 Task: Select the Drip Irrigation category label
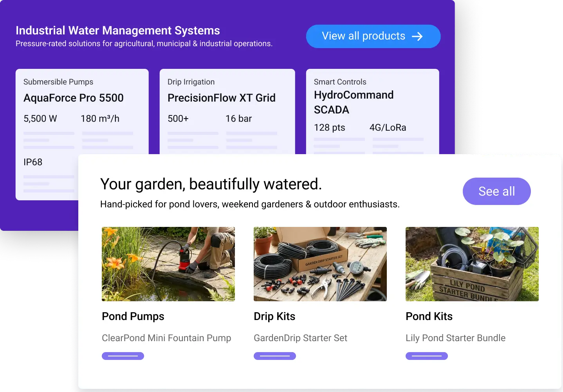(191, 82)
